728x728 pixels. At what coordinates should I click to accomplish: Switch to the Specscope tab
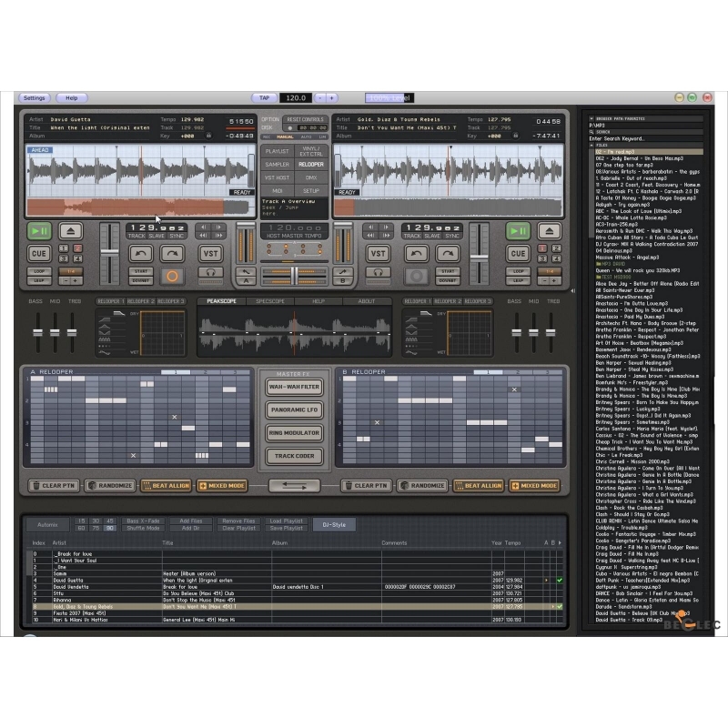(x=270, y=301)
